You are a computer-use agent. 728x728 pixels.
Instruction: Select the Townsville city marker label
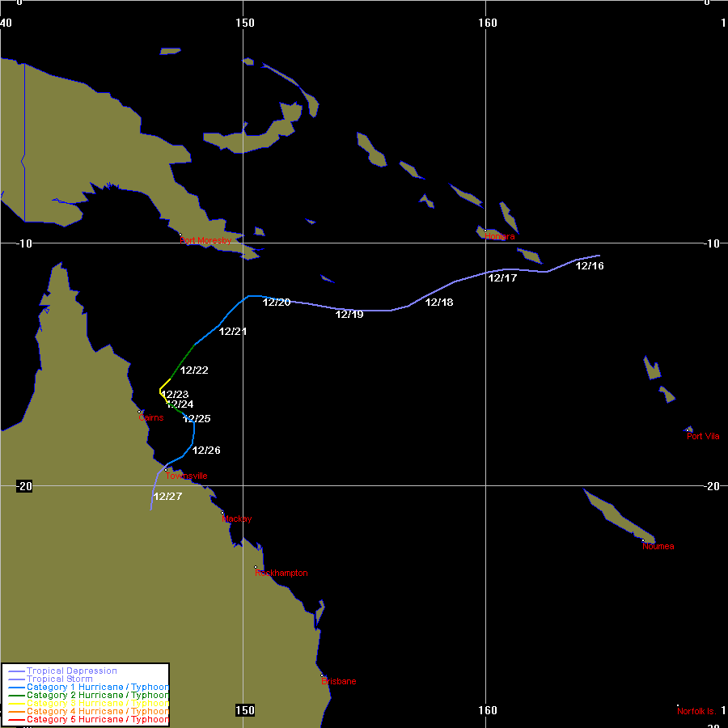click(186, 476)
